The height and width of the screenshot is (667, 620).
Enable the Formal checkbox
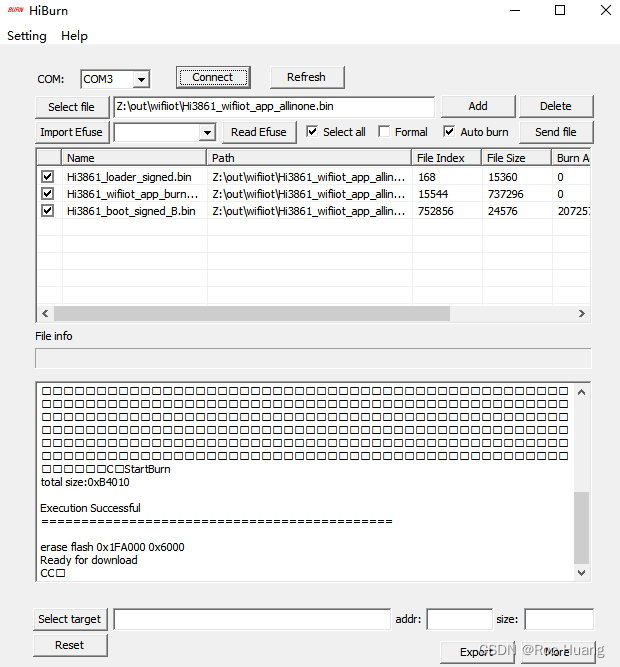[384, 131]
